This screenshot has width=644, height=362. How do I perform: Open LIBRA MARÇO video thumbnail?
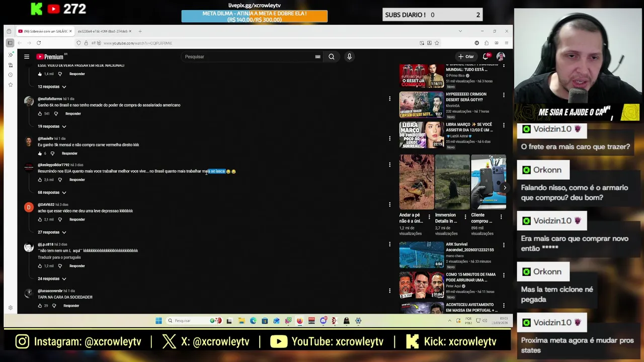(x=422, y=135)
